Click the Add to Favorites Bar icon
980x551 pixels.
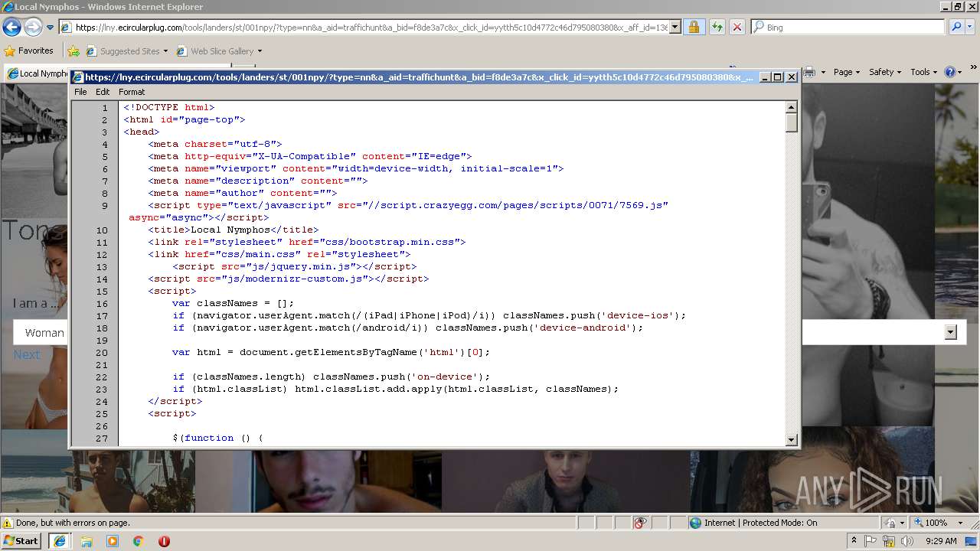coord(73,51)
